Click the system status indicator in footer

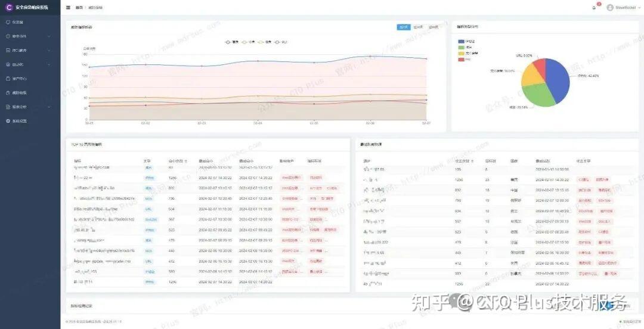pyautogui.click(x=631, y=322)
